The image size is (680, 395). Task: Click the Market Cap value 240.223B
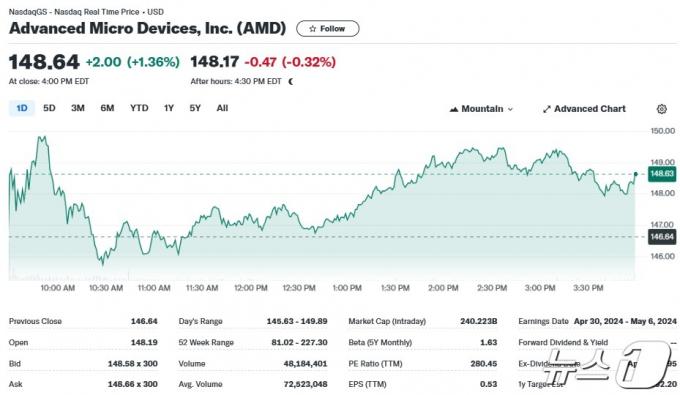tap(479, 321)
